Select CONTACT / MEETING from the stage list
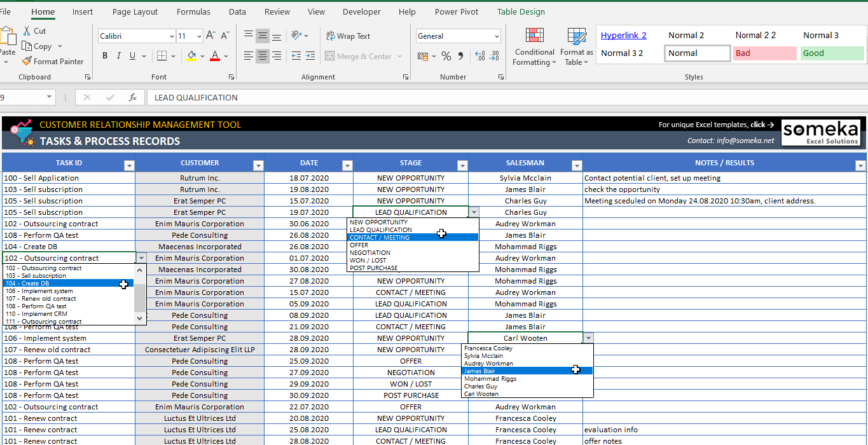This screenshot has width=868, height=445. (411, 236)
